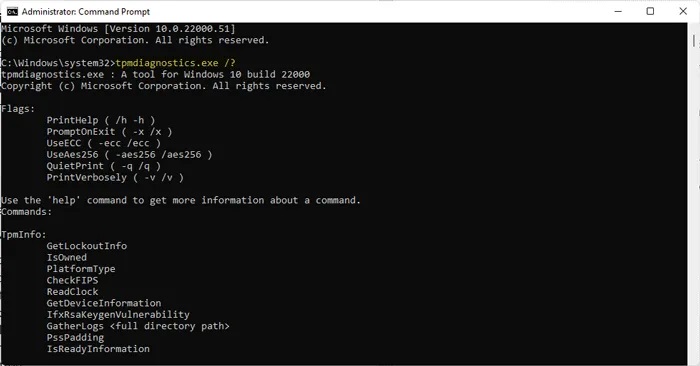Click the 'IsOwned' command
The height and width of the screenshot is (366, 700).
[x=67, y=258]
